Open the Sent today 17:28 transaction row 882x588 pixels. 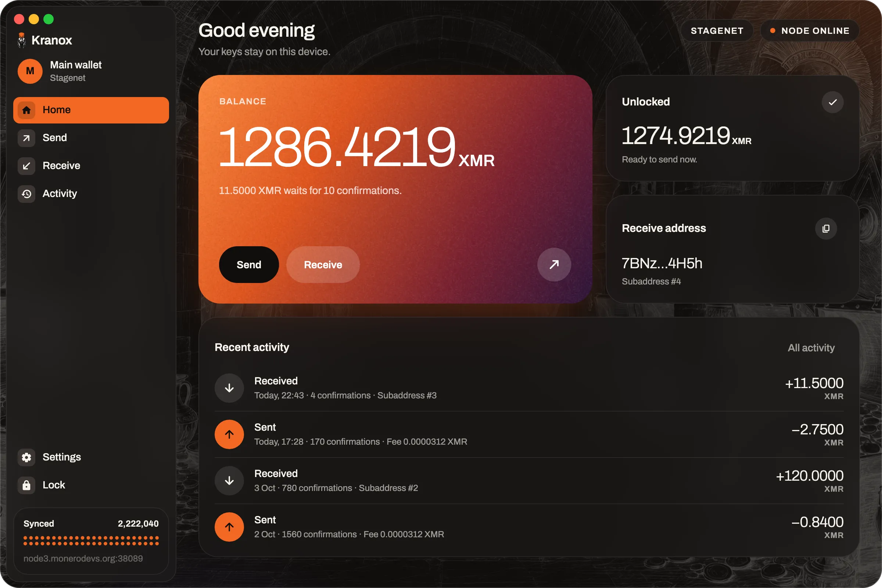click(529, 434)
